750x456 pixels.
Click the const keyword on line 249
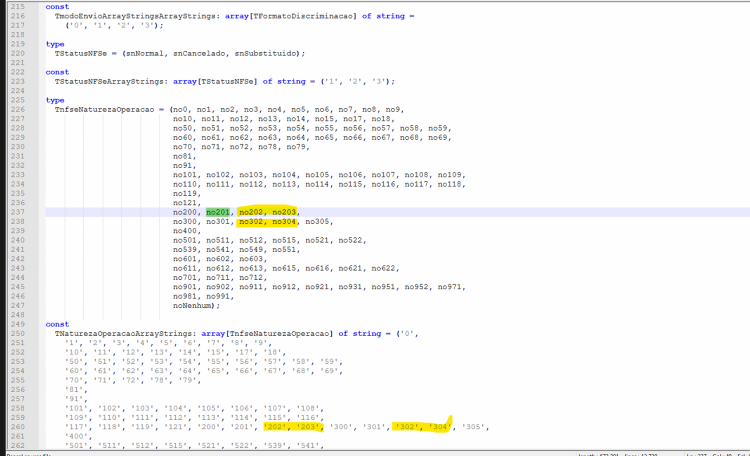(57, 324)
